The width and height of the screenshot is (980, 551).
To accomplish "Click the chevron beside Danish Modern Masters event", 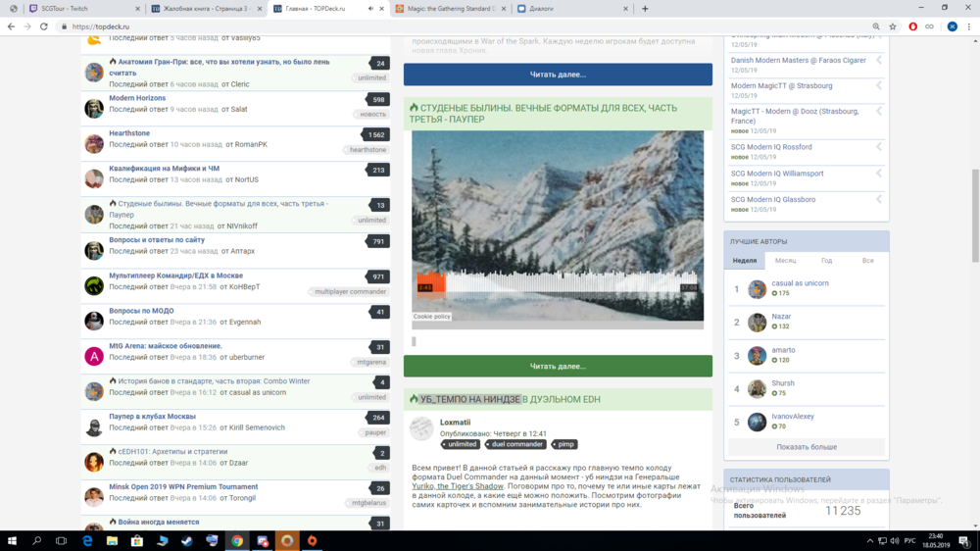I will pos(879,61).
